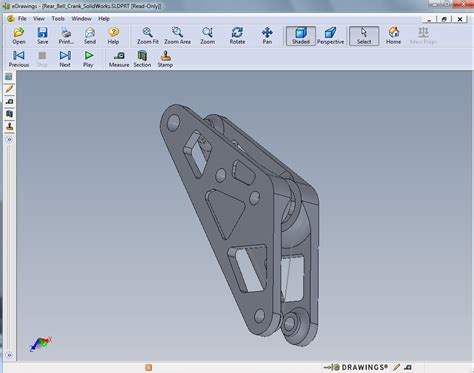Activate the Select tool
The width and height of the screenshot is (474, 373).
364,36
